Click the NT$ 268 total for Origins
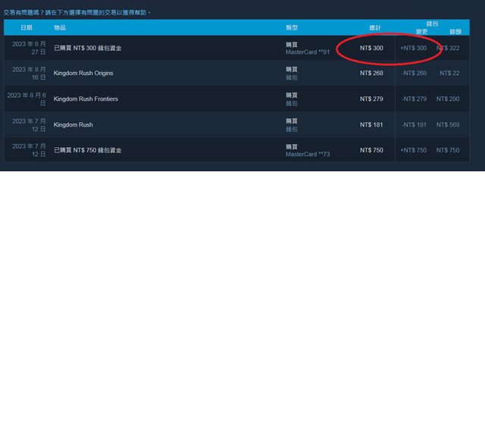 point(371,74)
